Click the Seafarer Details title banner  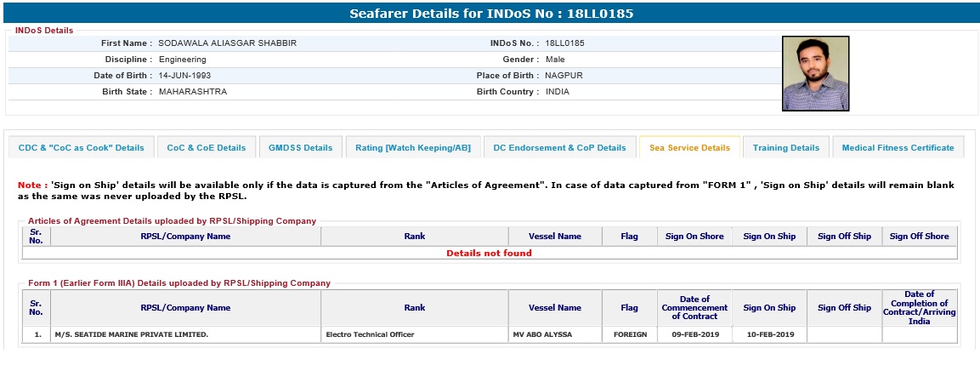coord(491,14)
